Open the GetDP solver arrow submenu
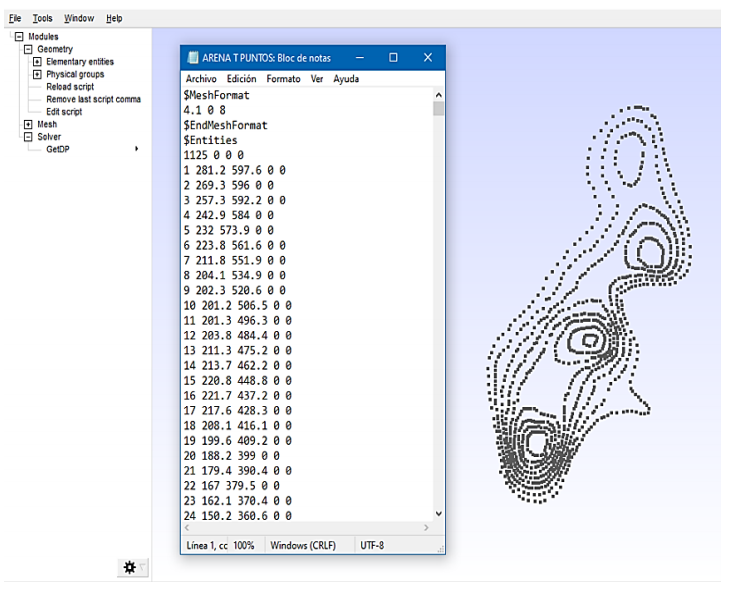This screenshot has width=733, height=589. [136, 149]
